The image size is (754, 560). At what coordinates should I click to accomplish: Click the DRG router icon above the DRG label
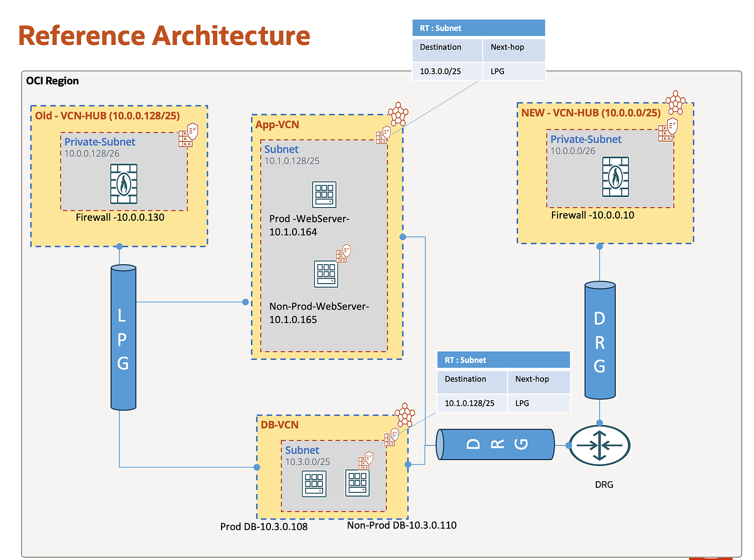point(600,445)
